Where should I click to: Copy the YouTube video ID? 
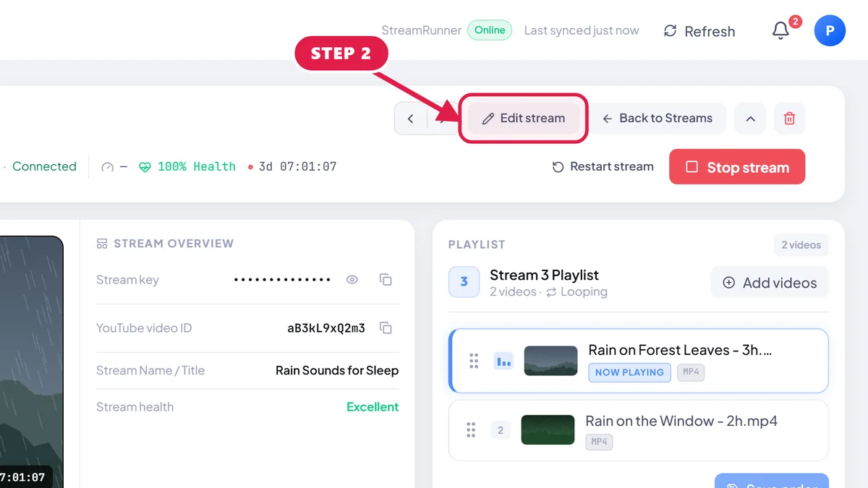[x=386, y=328]
